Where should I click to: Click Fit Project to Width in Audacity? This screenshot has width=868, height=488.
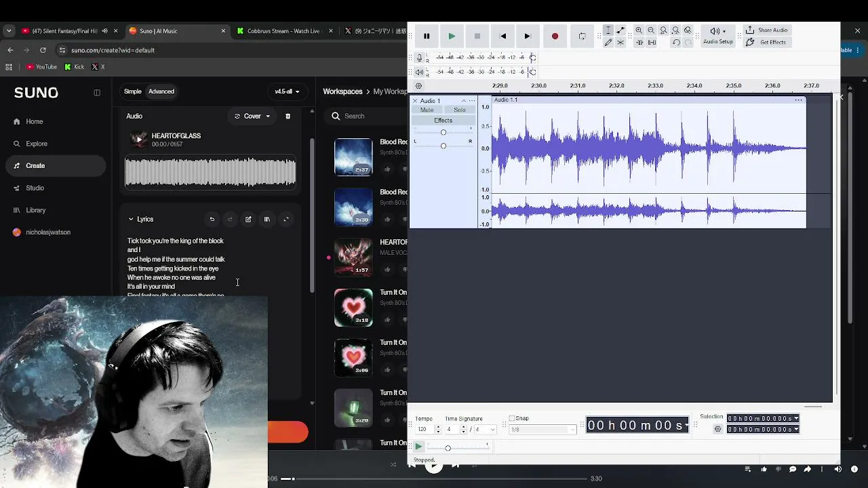click(x=675, y=30)
